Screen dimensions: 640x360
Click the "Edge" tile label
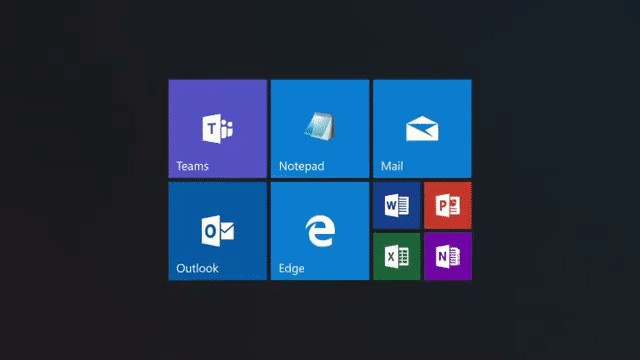tap(291, 269)
